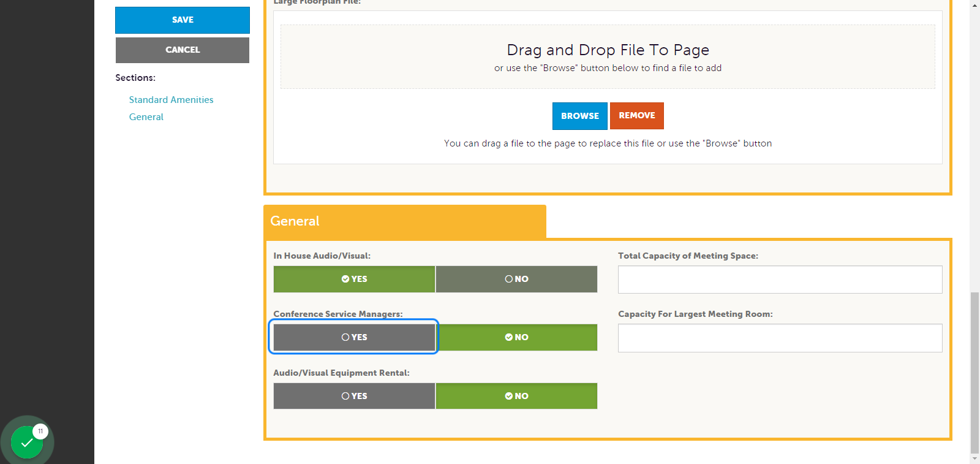The height and width of the screenshot is (464, 980).
Task: Click the scrollbar up arrow
Action: [974, 4]
